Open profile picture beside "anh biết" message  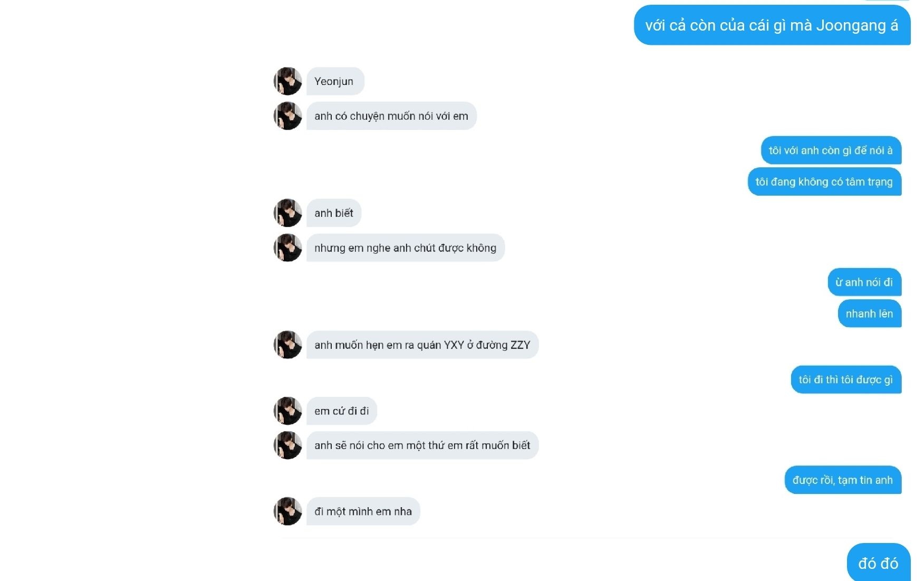[287, 213]
